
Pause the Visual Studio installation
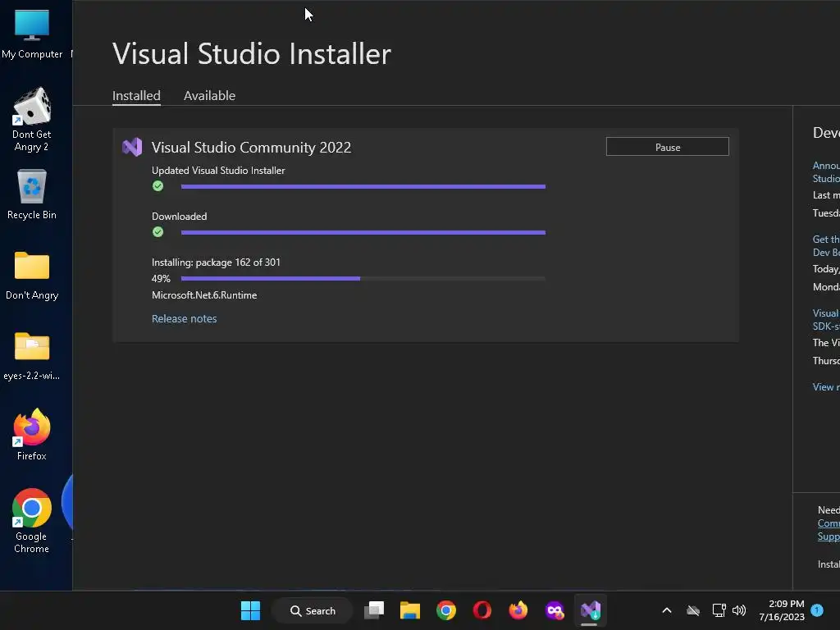pyautogui.click(x=667, y=147)
